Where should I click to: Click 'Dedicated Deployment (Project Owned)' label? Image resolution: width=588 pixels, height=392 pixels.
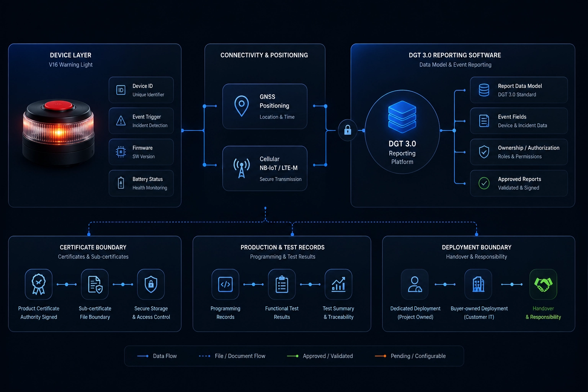415,313
